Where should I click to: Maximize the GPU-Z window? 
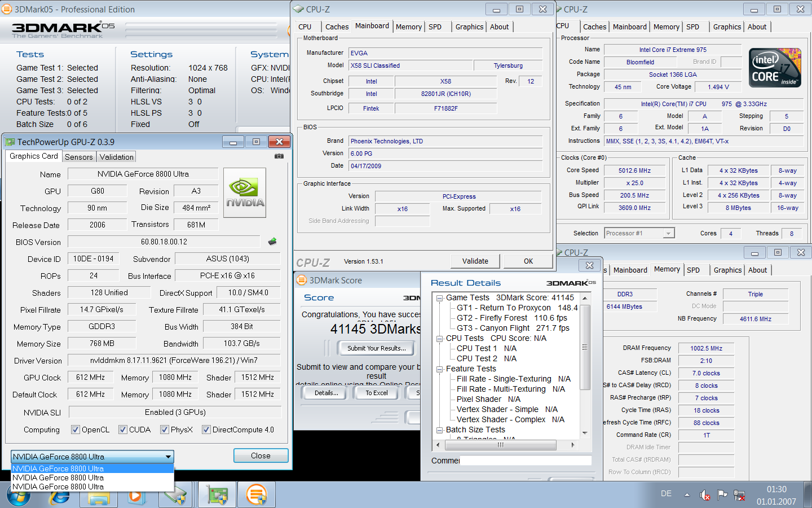[256, 142]
